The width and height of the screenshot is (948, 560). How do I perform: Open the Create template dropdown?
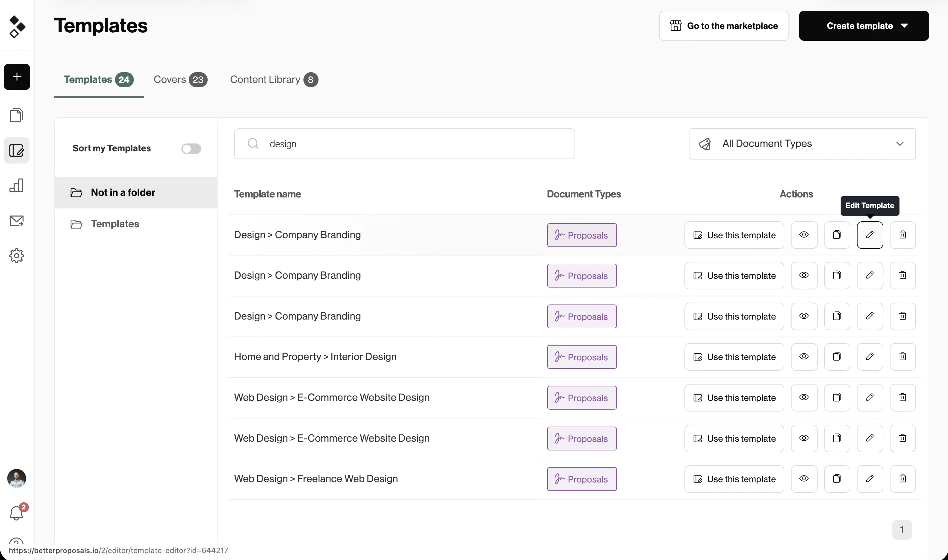(x=864, y=26)
